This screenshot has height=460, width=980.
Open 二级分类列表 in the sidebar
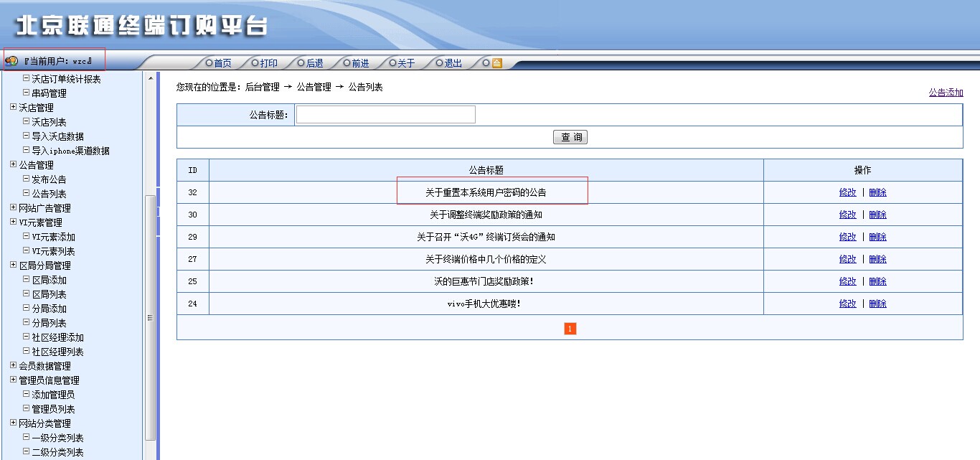(57, 452)
